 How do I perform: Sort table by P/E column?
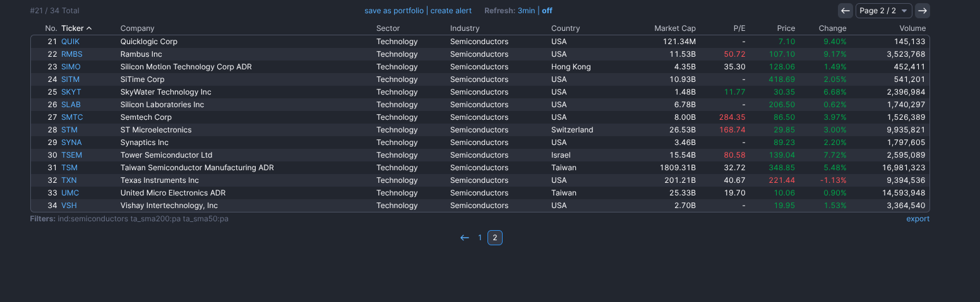click(739, 28)
